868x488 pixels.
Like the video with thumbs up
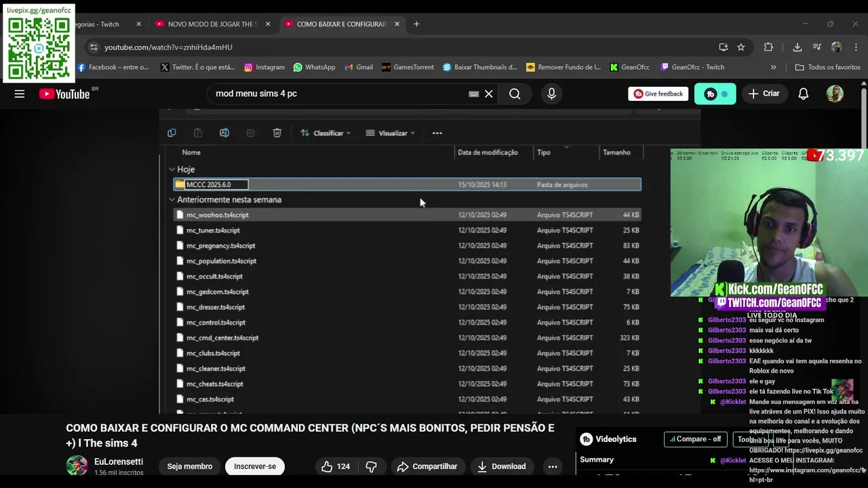coord(337,466)
